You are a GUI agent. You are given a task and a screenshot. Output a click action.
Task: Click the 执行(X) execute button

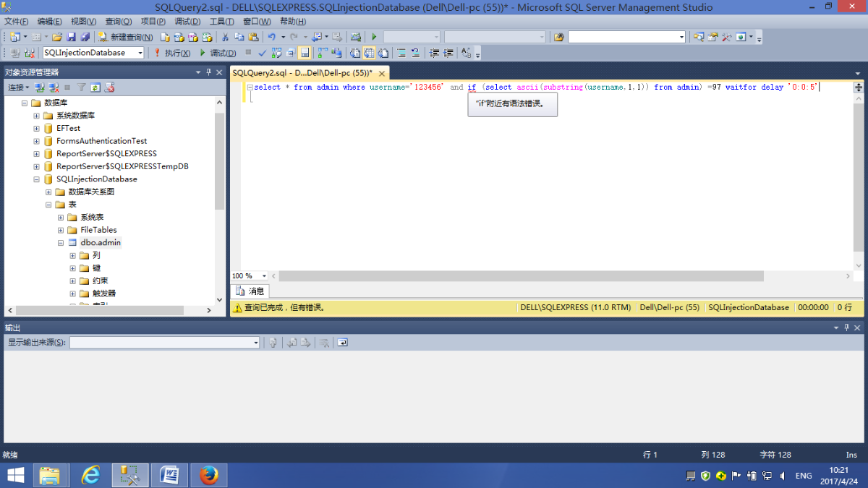172,53
